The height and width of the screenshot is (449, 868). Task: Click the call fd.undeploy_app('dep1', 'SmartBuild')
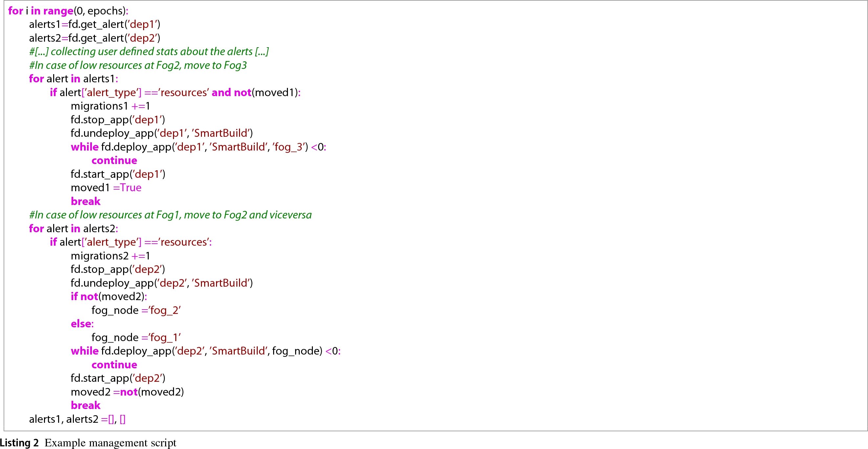click(162, 133)
